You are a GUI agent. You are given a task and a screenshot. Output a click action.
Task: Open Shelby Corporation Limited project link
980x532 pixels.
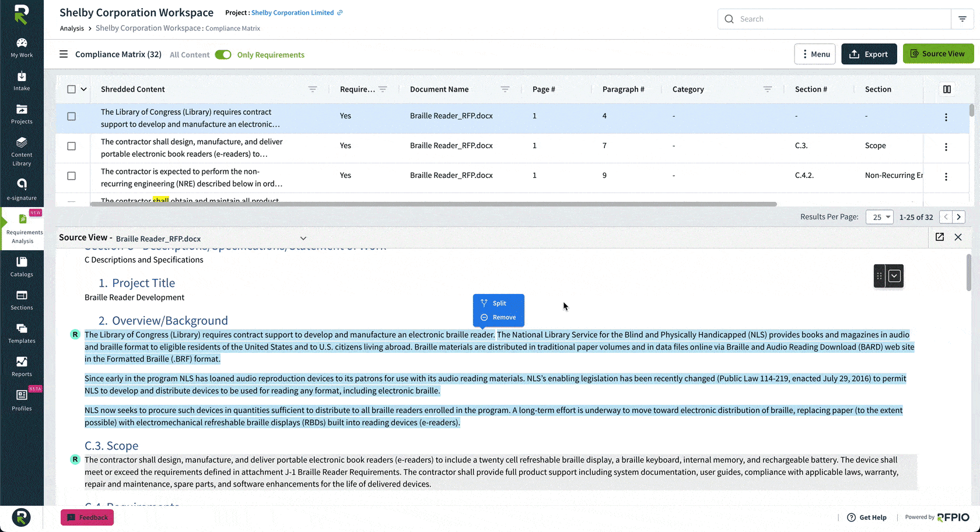click(x=292, y=13)
